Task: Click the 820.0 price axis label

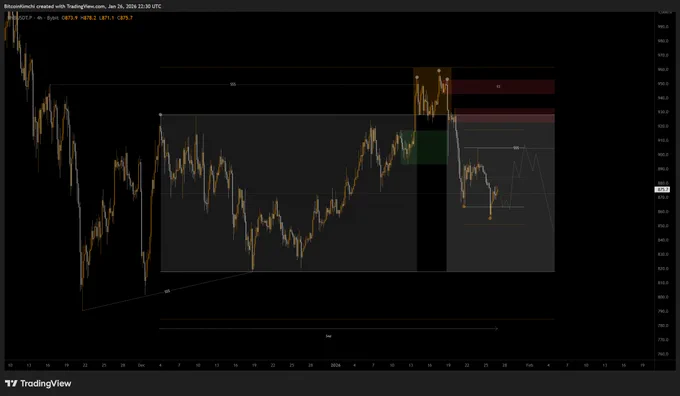Action: (x=662, y=269)
